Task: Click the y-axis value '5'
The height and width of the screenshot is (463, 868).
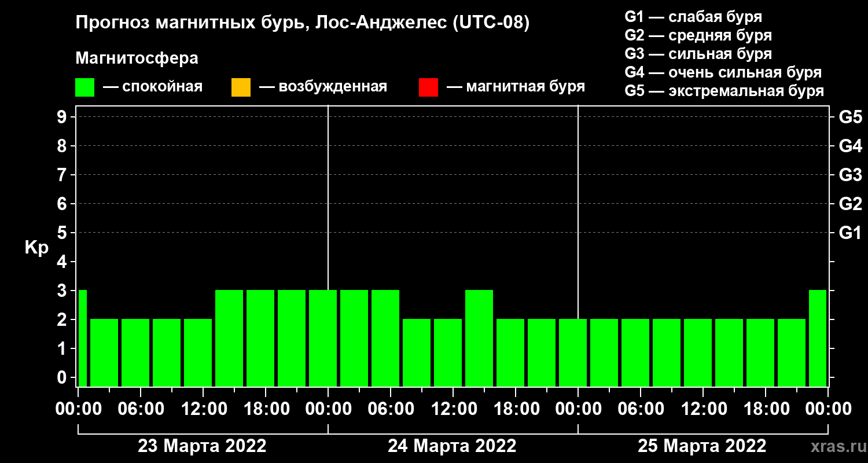Action: point(63,233)
